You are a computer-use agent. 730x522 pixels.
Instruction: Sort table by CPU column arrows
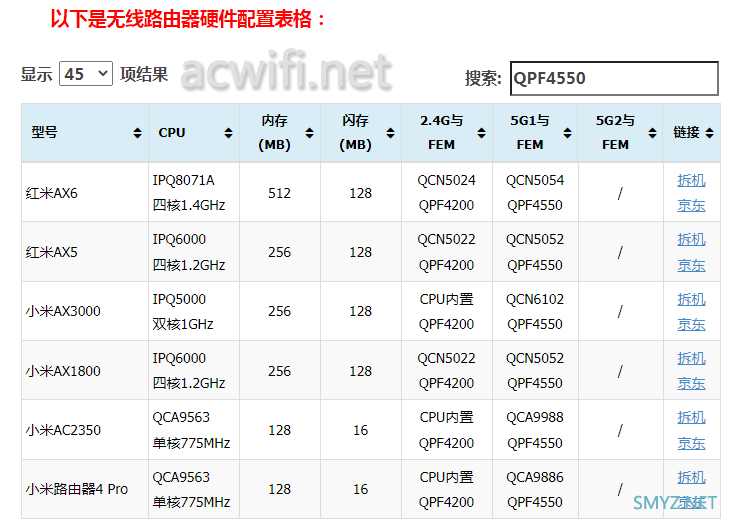click(228, 133)
